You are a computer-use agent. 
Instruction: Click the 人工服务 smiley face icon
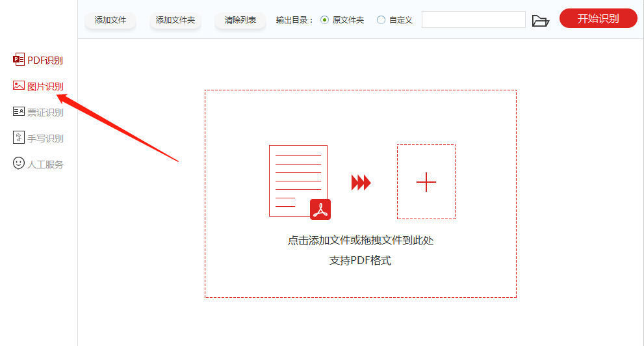point(18,164)
